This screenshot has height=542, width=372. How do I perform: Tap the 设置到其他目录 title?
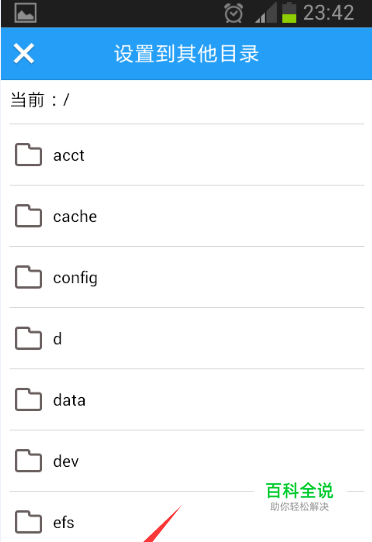click(187, 54)
